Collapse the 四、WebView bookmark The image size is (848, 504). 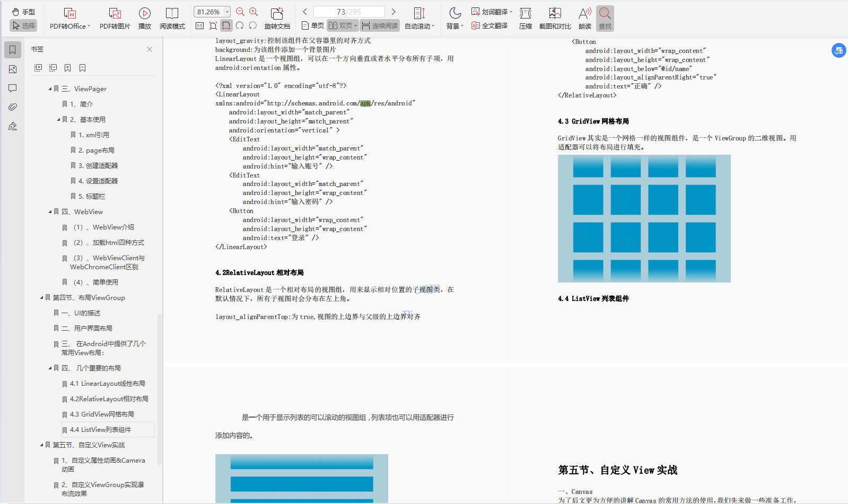[x=50, y=212]
